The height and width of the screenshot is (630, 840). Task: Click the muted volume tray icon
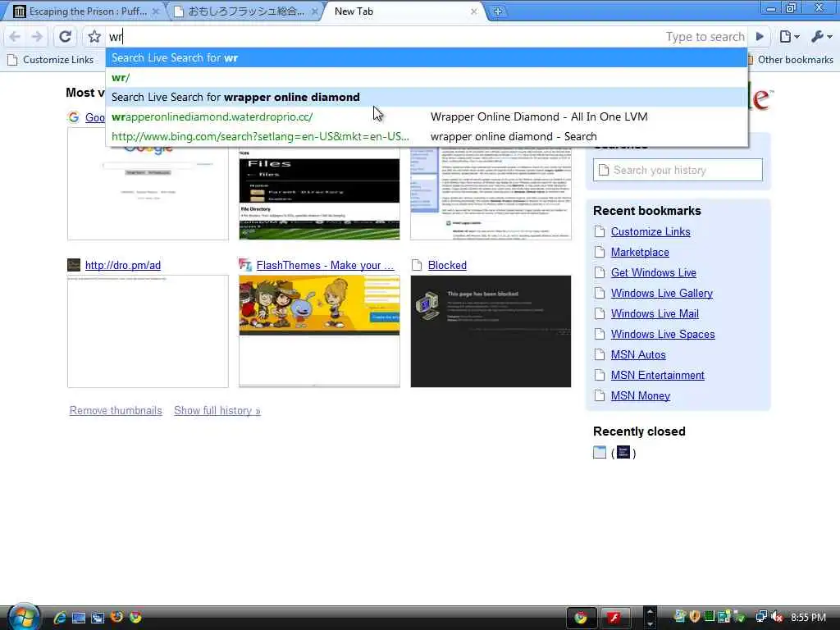click(x=777, y=617)
